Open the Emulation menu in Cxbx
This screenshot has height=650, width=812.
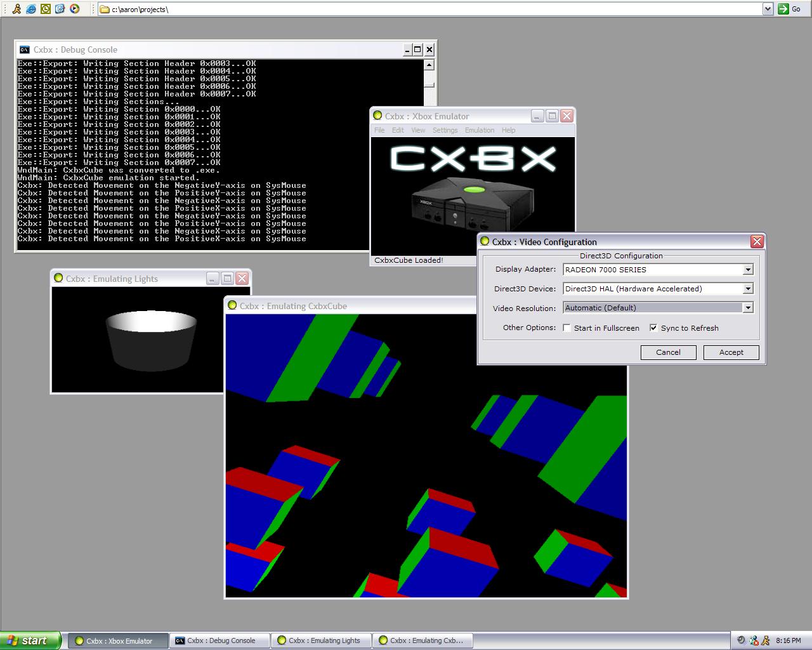click(x=479, y=130)
